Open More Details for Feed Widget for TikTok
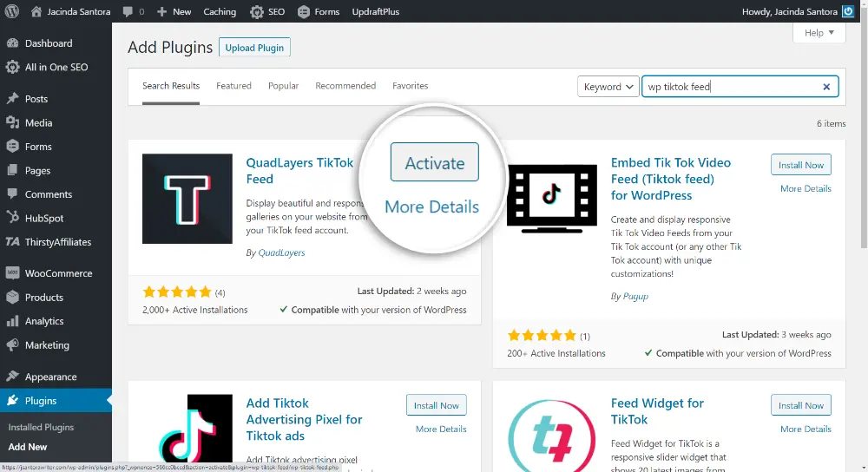 tap(805, 429)
